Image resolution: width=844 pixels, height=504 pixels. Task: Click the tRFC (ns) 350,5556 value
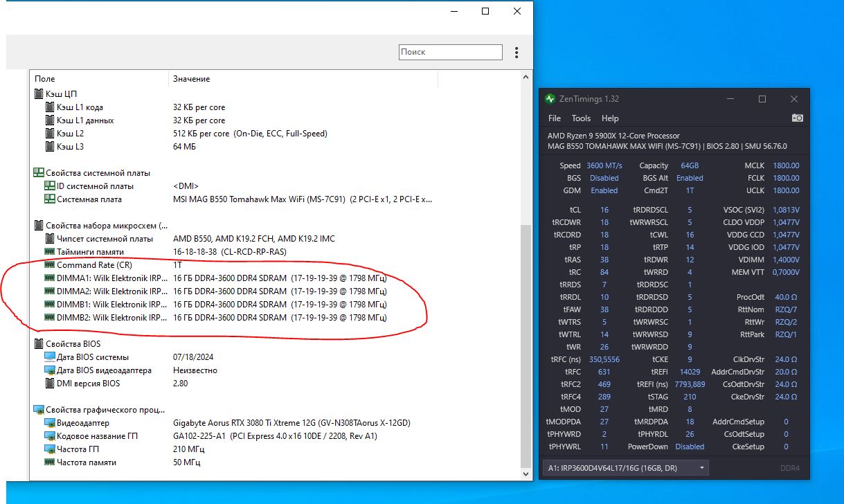tap(604, 359)
